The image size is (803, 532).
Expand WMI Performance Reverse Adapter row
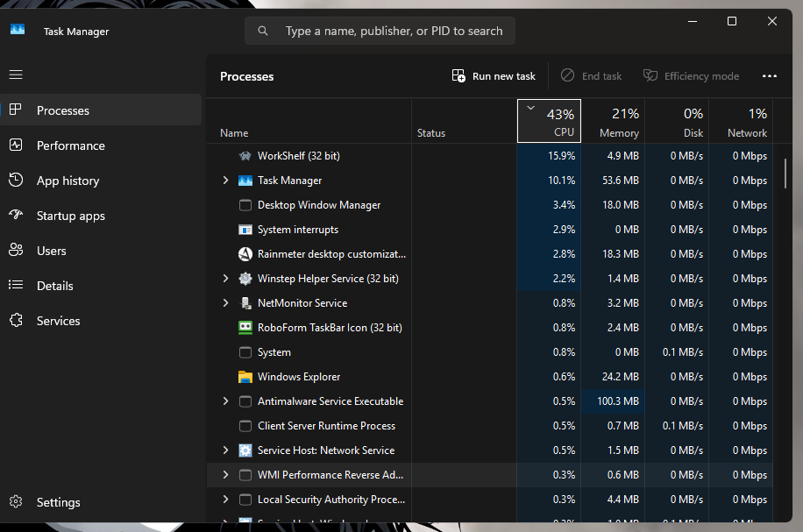tap(225, 475)
